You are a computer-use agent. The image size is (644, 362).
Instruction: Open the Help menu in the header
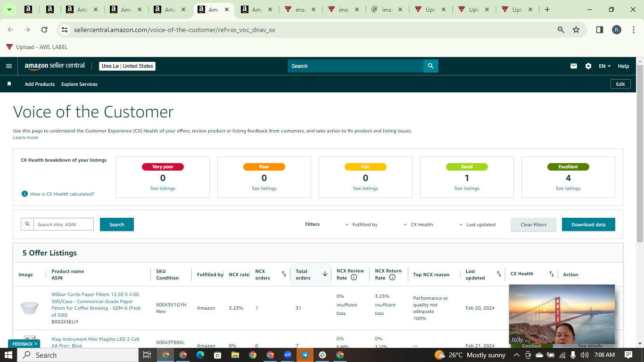[623, 66]
